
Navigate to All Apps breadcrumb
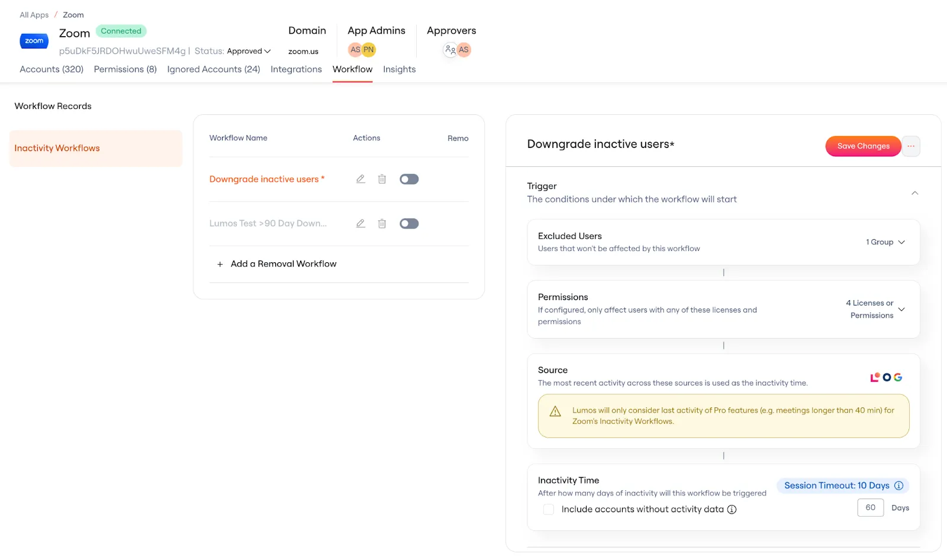tap(34, 15)
